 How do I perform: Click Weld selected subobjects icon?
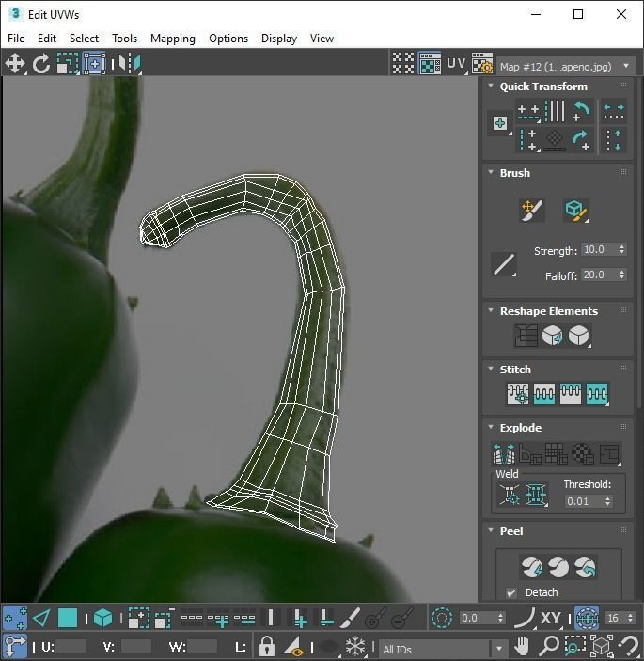(536, 494)
